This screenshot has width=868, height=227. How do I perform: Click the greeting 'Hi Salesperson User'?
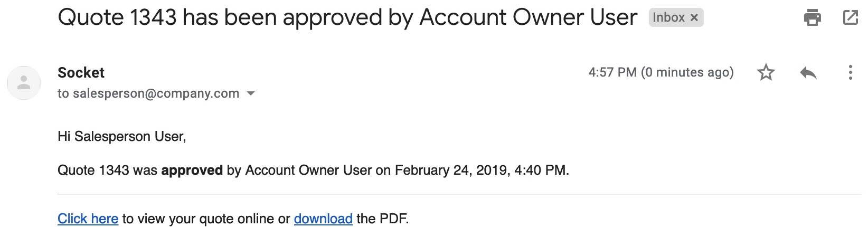click(122, 136)
